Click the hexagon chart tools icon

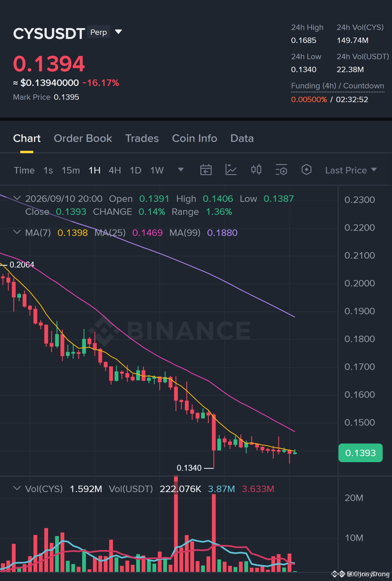coord(306,170)
